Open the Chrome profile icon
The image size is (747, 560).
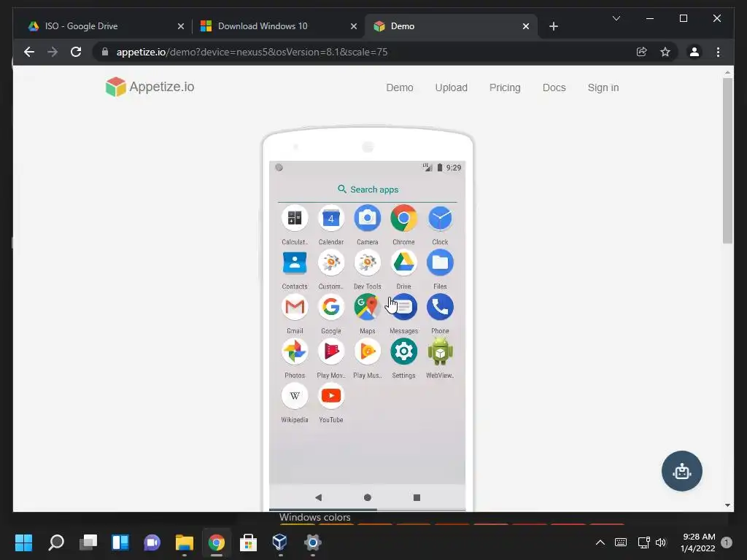click(694, 52)
